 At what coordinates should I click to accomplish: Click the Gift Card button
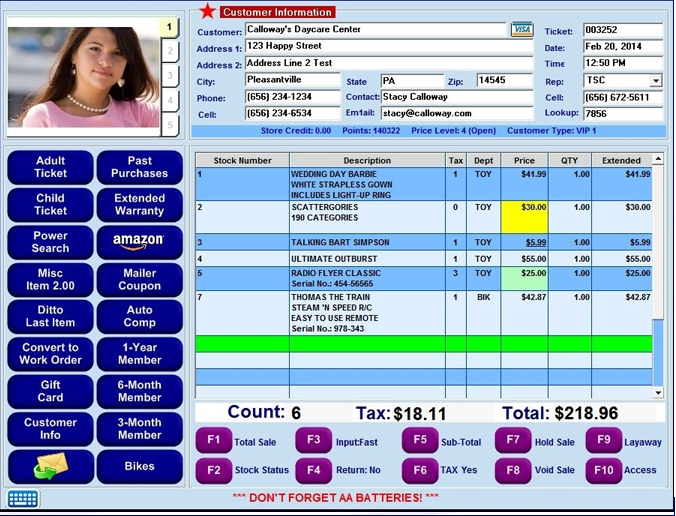(x=50, y=392)
